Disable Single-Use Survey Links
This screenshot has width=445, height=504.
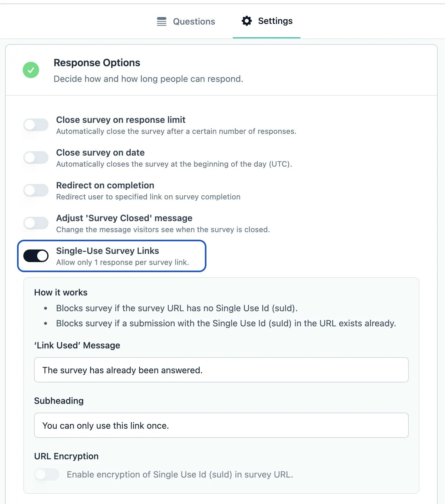tap(36, 256)
